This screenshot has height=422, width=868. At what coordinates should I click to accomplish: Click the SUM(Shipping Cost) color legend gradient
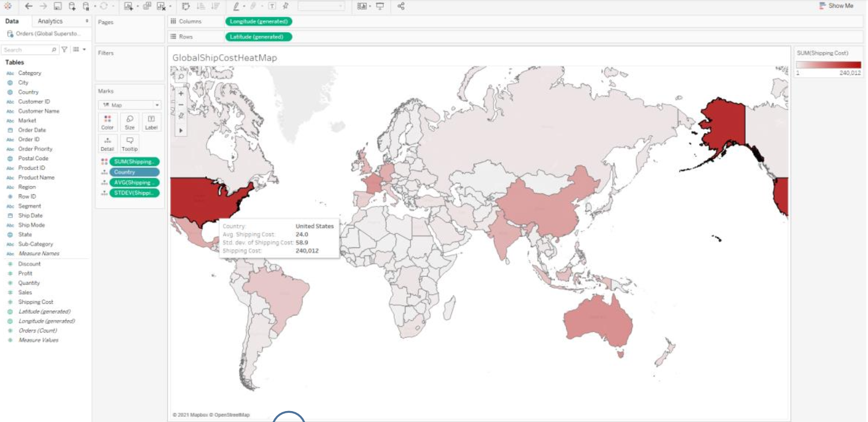tap(828, 65)
